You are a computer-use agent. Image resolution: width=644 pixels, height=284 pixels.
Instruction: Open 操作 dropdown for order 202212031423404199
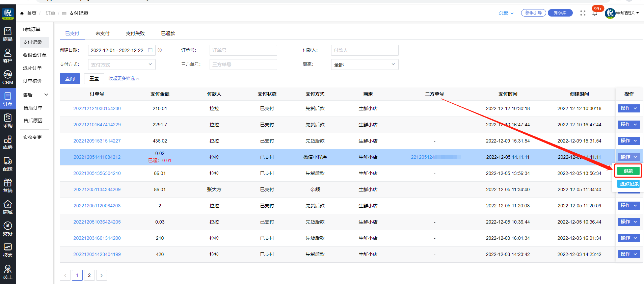629,254
